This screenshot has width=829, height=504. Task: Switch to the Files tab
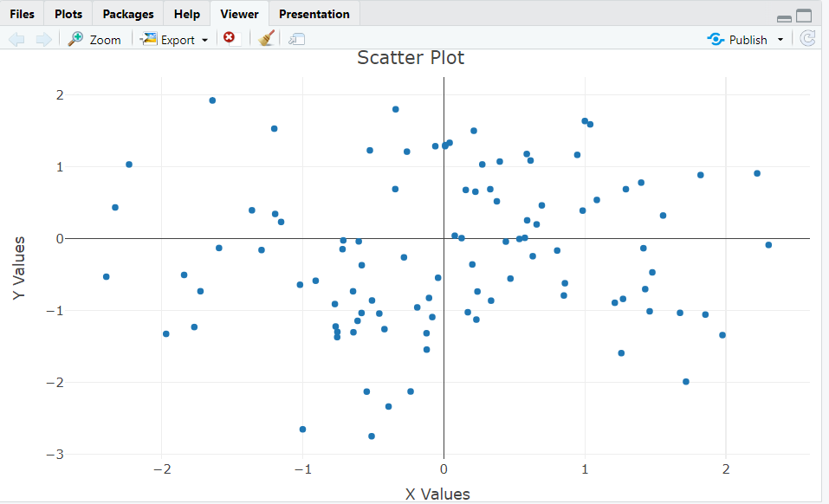click(x=23, y=14)
